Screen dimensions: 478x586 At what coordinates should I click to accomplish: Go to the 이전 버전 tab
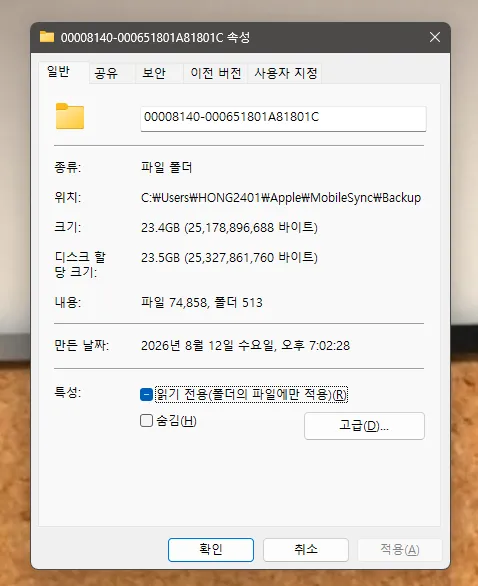tap(216, 73)
